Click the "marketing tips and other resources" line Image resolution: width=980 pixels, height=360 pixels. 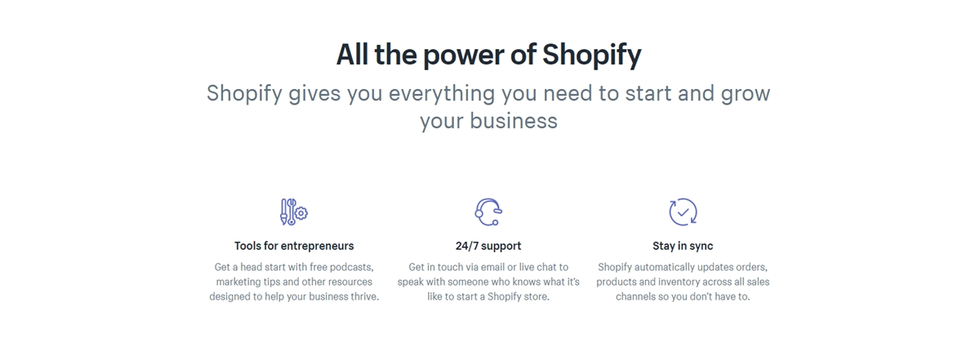click(294, 282)
